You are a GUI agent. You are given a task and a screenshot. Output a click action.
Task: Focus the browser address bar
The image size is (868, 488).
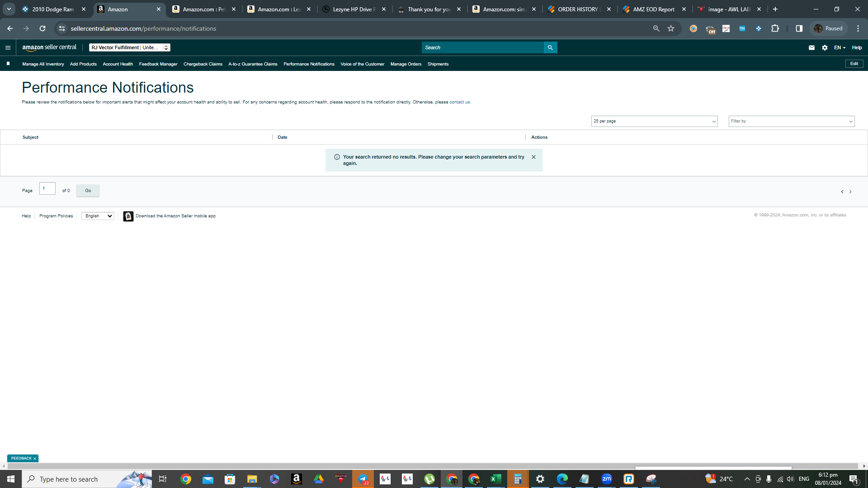(x=357, y=28)
